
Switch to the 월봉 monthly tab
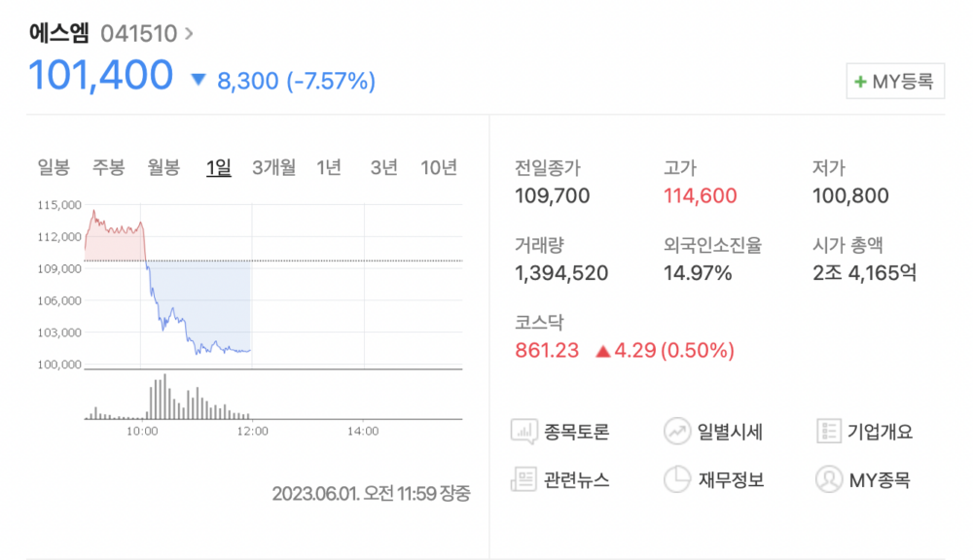pyautogui.click(x=163, y=167)
